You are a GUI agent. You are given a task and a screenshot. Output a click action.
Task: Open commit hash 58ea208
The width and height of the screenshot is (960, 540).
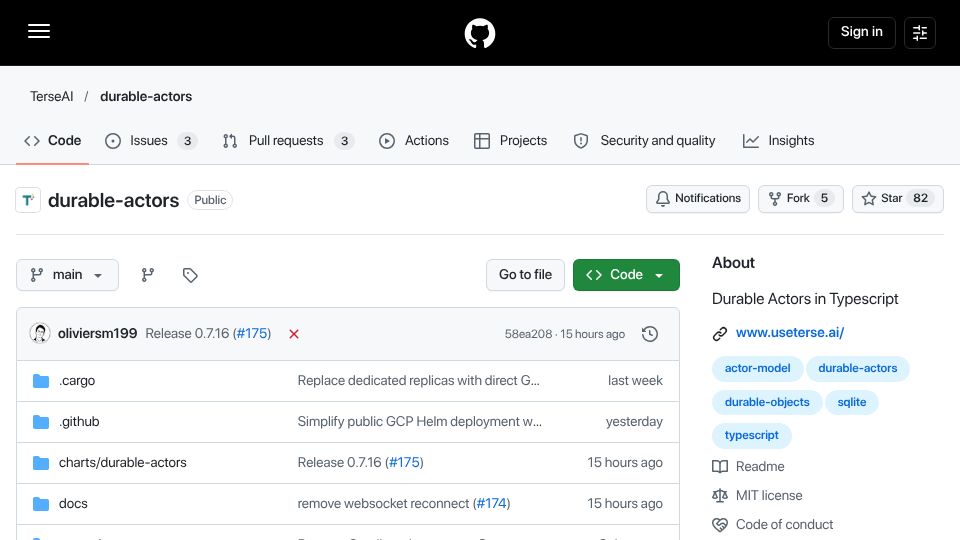tap(528, 334)
